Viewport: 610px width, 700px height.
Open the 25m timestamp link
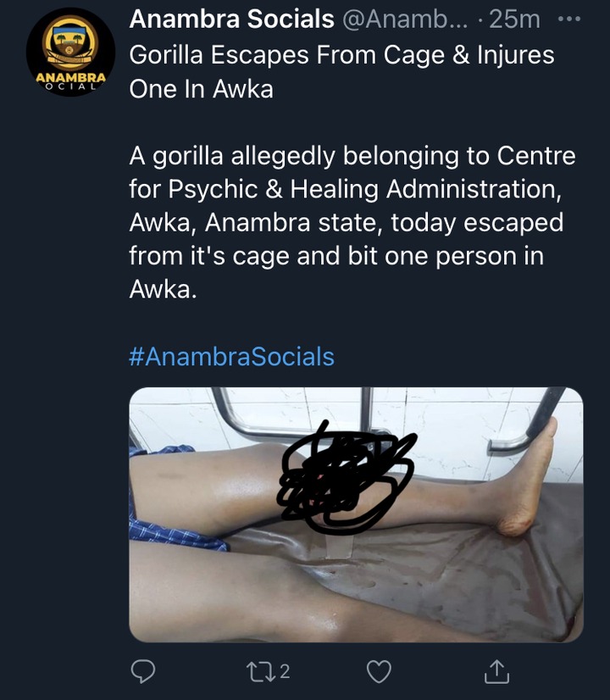tap(514, 19)
